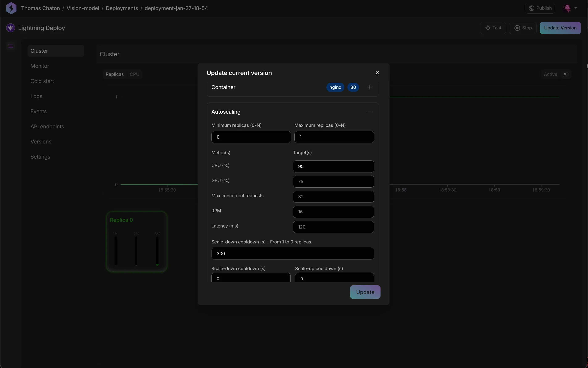
Task: Select the All filter toggle
Action: tap(566, 74)
